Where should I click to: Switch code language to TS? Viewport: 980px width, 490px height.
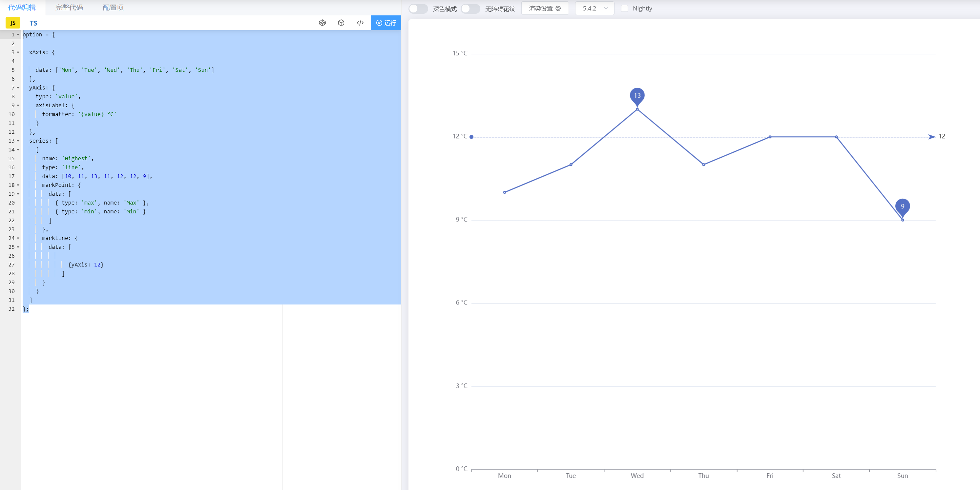click(x=33, y=23)
